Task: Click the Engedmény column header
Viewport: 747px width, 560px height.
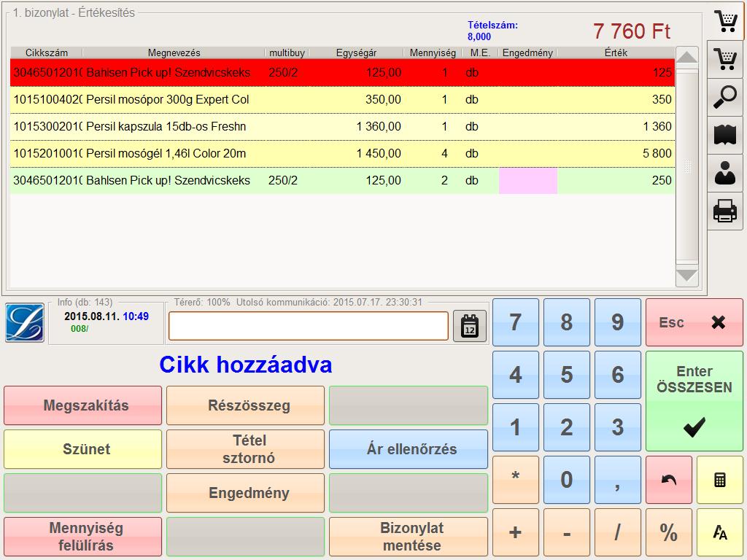Action: [527, 52]
